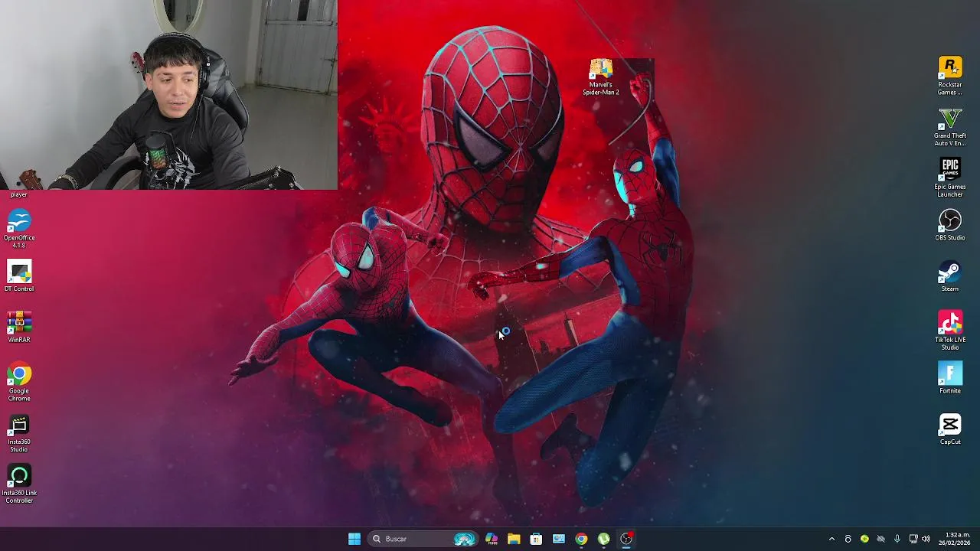Viewport: 980px width, 551px height.
Task: Switch to OBS Studio in the taskbar
Action: click(x=626, y=539)
